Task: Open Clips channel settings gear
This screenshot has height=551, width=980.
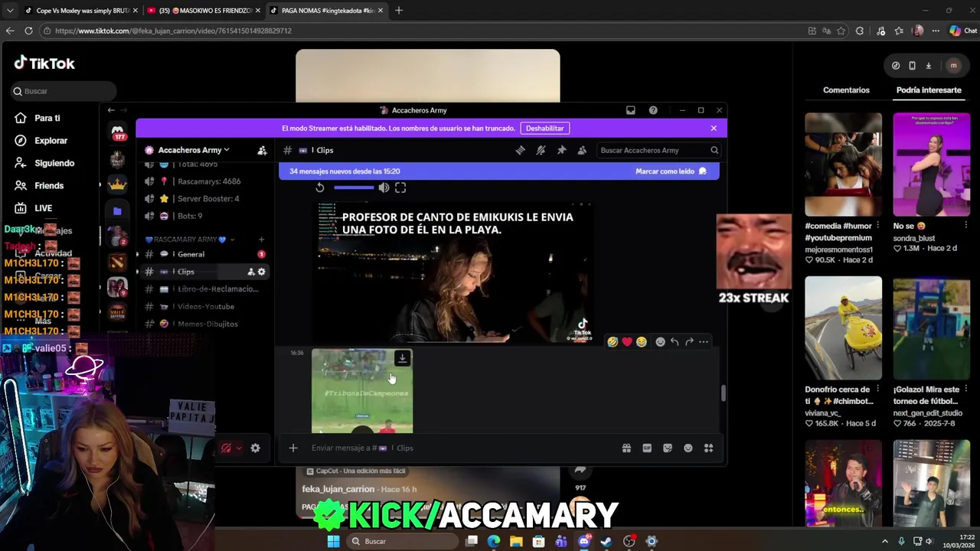Action: pyautogui.click(x=261, y=272)
